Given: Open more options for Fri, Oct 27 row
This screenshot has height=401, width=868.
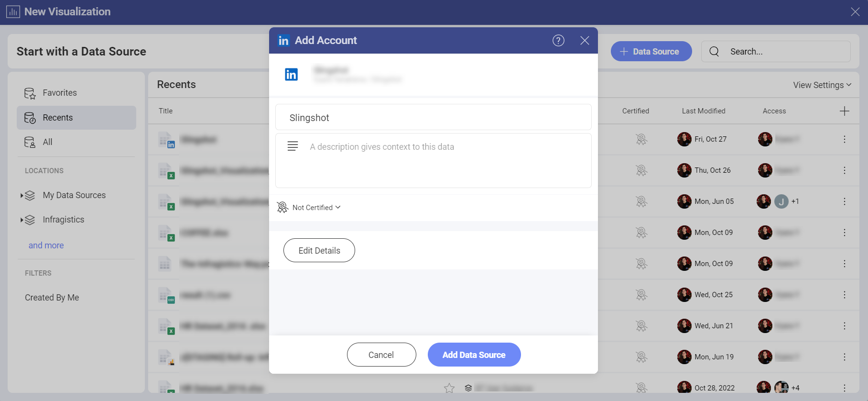Looking at the screenshot, I should (x=845, y=139).
